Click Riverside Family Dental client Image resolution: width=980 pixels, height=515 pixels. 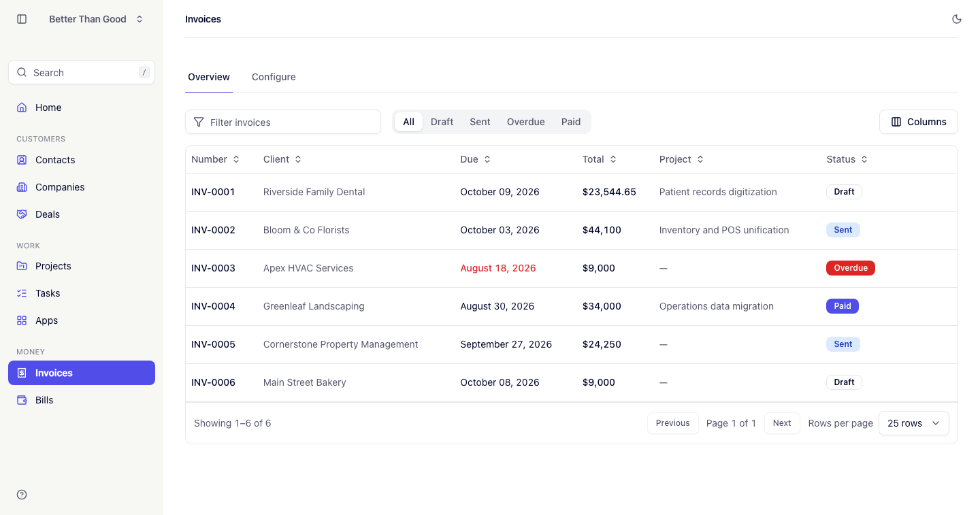tap(314, 192)
